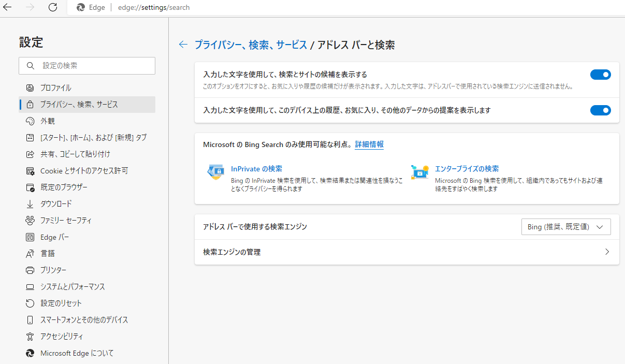Viewport: 625px width, 364px height.
Task: Click the 設定 heading in the sidebar
Action: point(31,42)
